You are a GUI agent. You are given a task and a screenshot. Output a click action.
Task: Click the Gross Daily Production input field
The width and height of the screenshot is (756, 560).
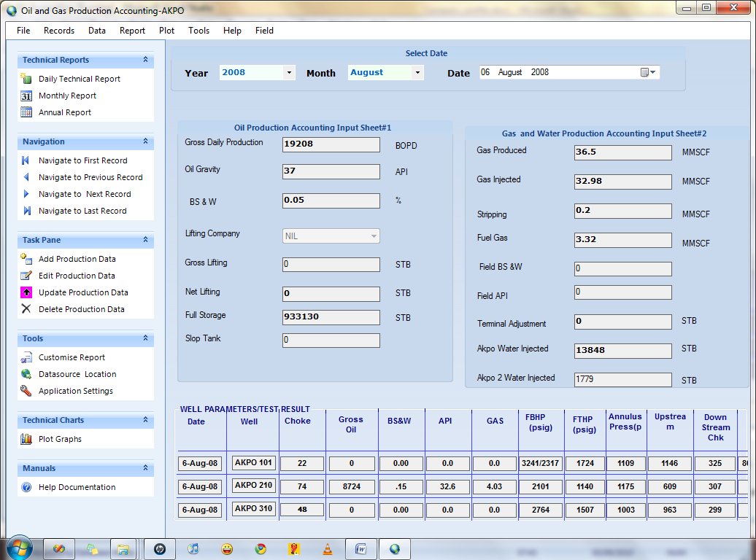[331, 144]
